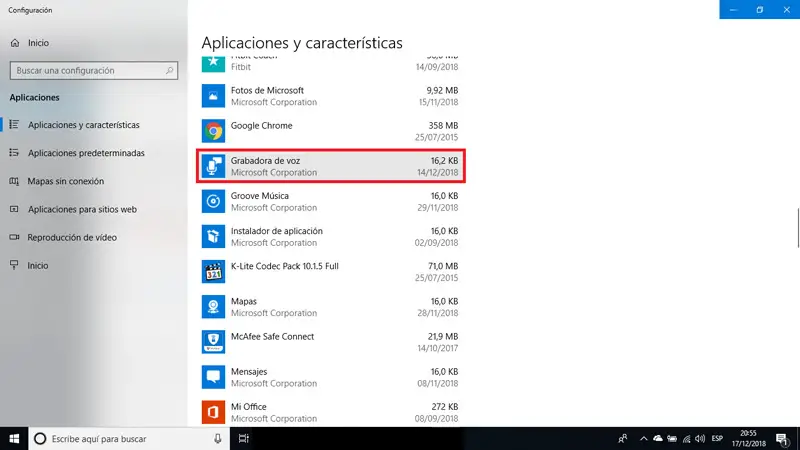Click the Fitbit star icon

click(213, 64)
